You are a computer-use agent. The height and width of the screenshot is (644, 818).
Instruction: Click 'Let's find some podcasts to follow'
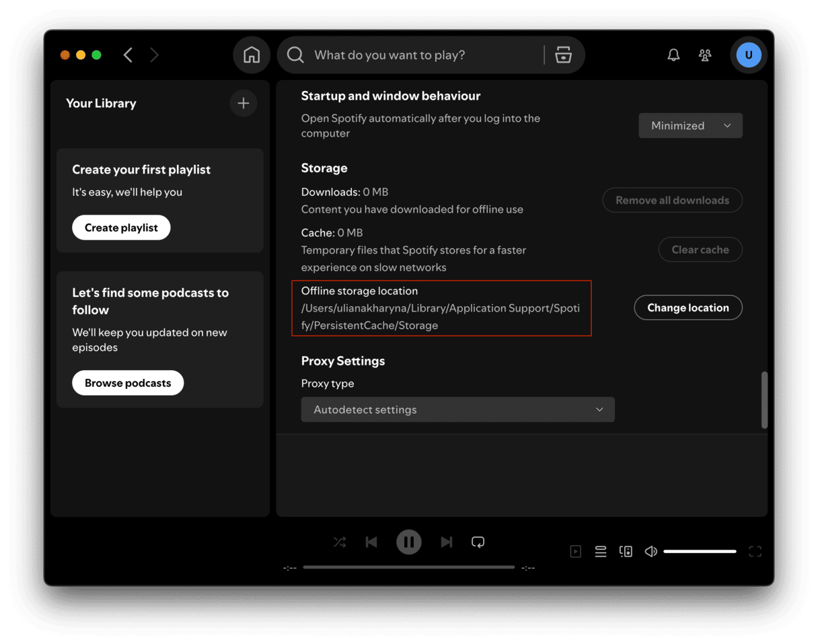point(150,301)
